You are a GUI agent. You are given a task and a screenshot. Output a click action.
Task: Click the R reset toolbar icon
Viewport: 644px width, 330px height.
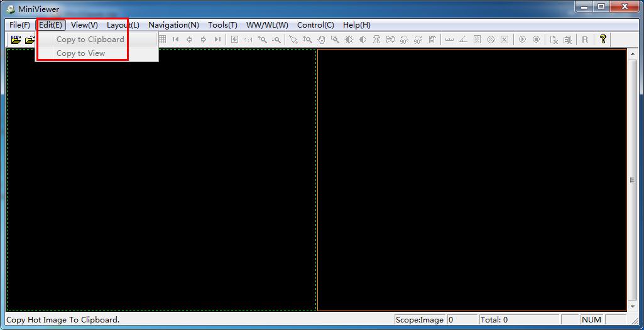click(584, 40)
